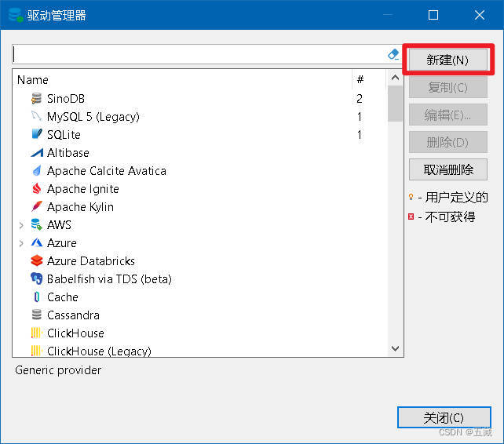
Task: Click the scroll up arrow of the list
Action: point(396,78)
